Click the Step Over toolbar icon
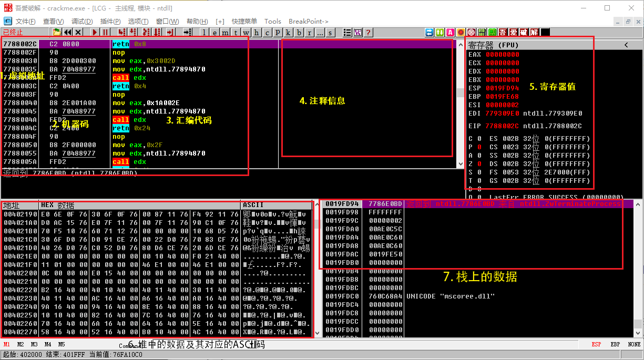The image size is (644, 360). pos(133,33)
